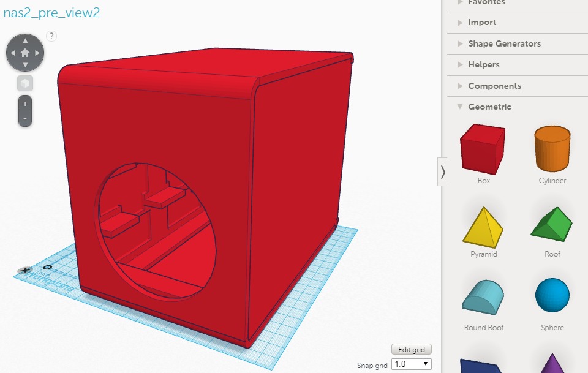
Task: Click the Edit grid button
Action: (412, 349)
